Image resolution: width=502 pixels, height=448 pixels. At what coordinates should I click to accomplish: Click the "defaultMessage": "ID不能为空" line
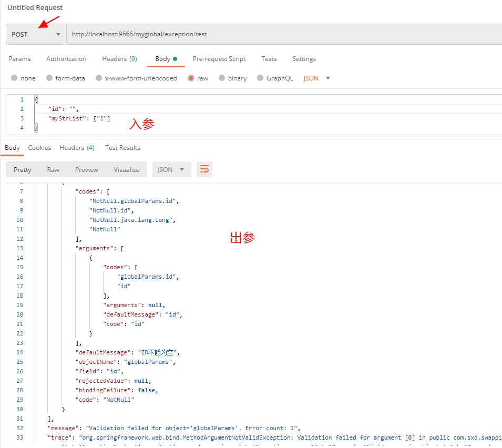(x=128, y=353)
